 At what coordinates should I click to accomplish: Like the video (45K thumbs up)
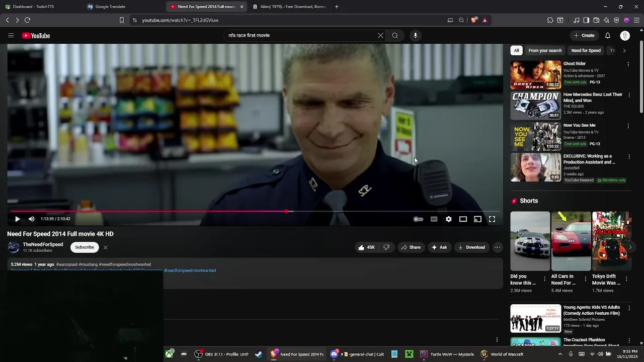(x=366, y=247)
